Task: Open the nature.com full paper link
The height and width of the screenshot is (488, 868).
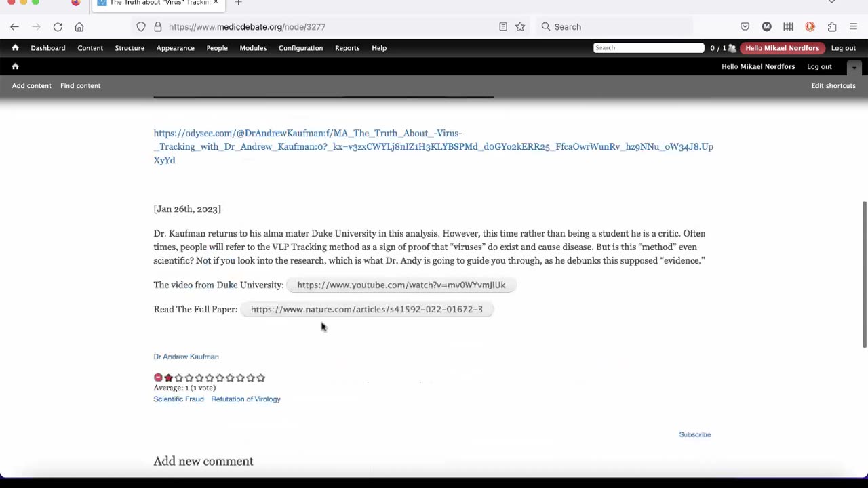Action: [x=367, y=310]
